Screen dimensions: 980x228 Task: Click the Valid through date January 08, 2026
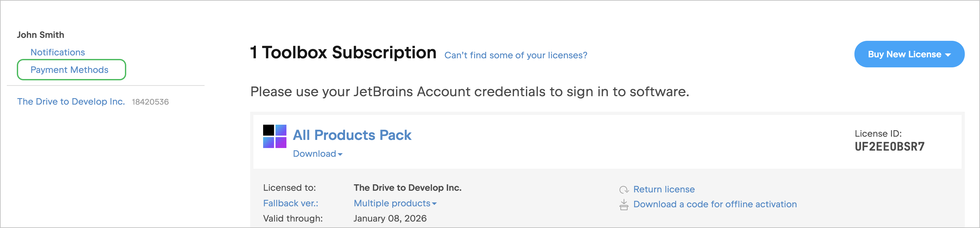[390, 219]
